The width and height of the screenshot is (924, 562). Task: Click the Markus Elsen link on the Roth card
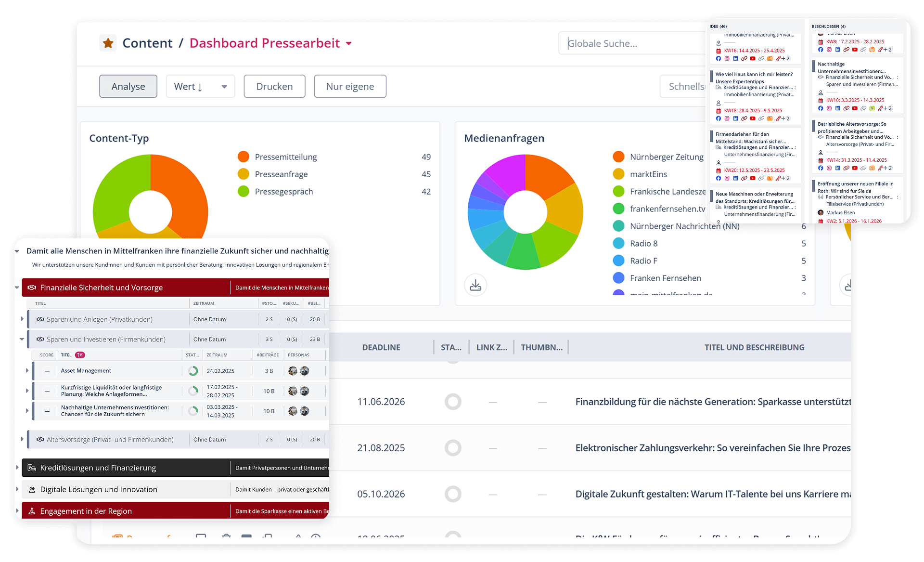[841, 212]
